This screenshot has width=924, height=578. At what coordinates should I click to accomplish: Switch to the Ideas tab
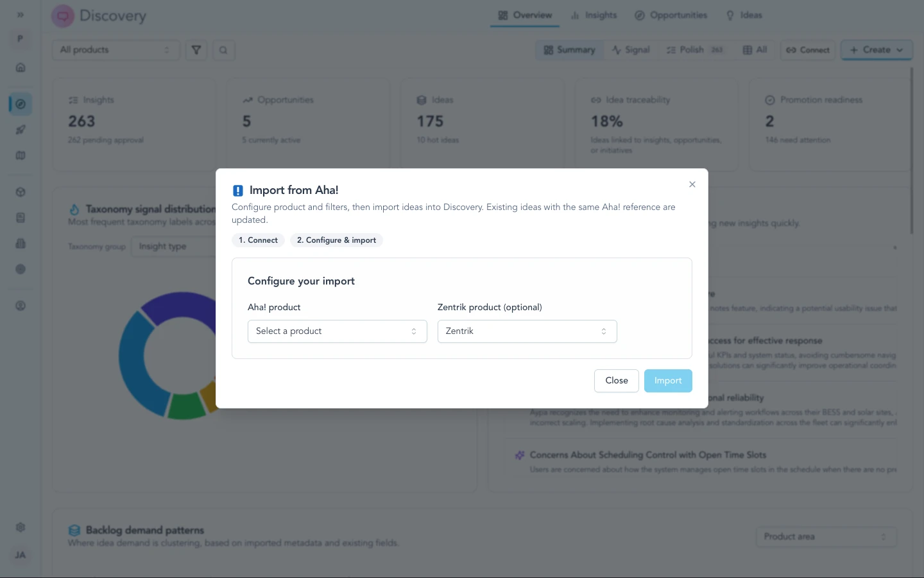tap(744, 15)
